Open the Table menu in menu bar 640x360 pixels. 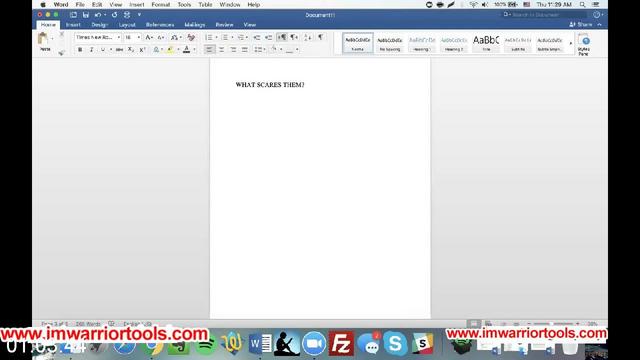point(205,4)
